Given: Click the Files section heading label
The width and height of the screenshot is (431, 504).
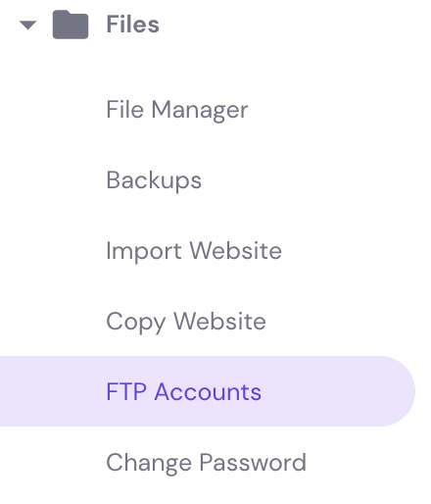Looking at the screenshot, I should click(x=132, y=25).
